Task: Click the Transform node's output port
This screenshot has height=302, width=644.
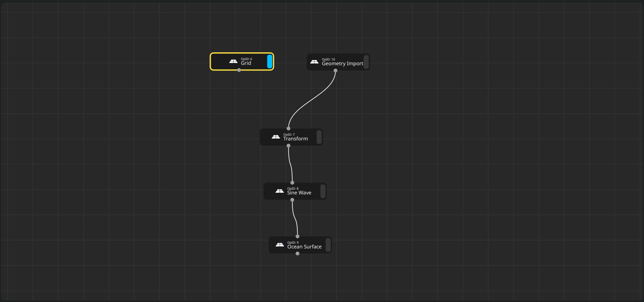Action: (289, 146)
